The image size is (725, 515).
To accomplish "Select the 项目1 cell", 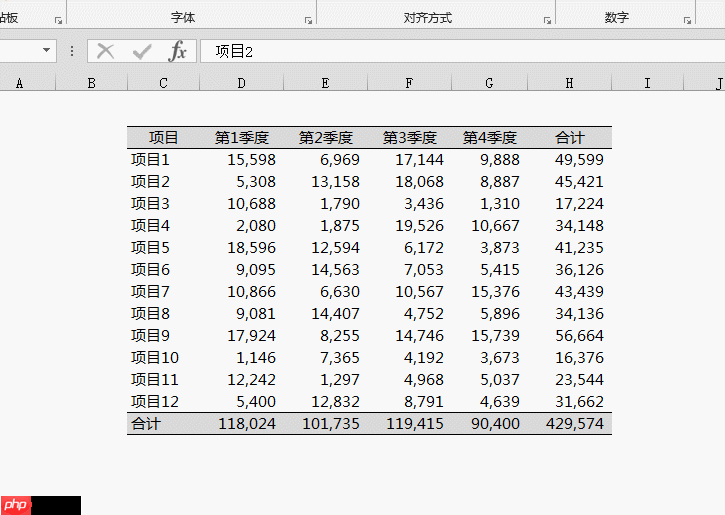I will pyautogui.click(x=163, y=159).
